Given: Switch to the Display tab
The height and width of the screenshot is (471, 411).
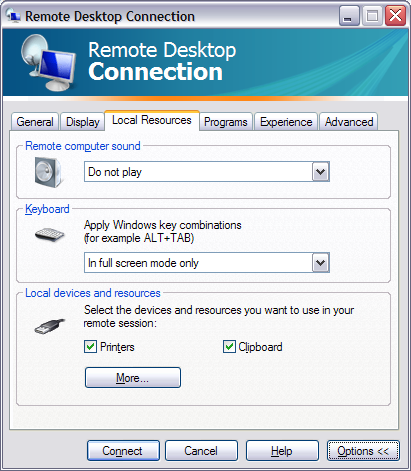Looking at the screenshot, I should point(83,122).
